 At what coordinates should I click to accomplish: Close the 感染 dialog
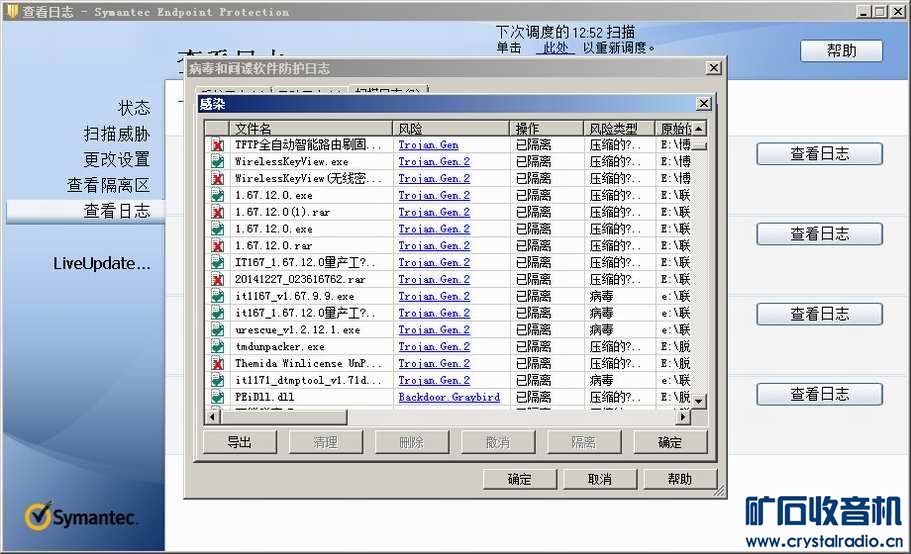tap(704, 103)
